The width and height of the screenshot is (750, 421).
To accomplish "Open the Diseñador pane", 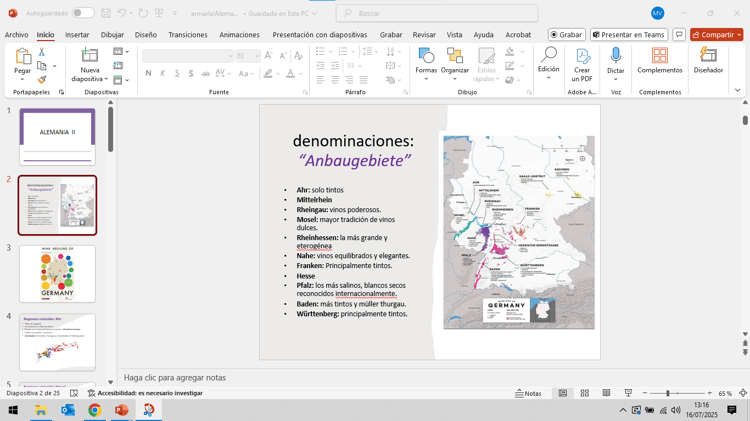I will pos(708,60).
